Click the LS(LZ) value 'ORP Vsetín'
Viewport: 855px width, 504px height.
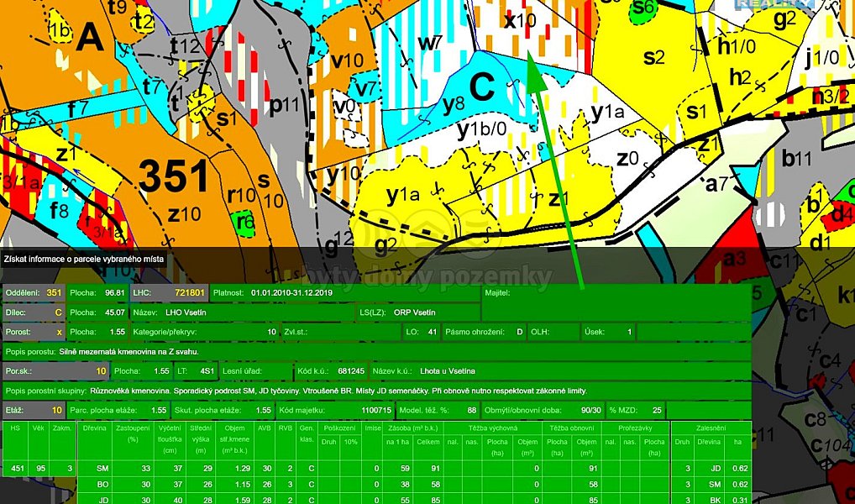414,313
